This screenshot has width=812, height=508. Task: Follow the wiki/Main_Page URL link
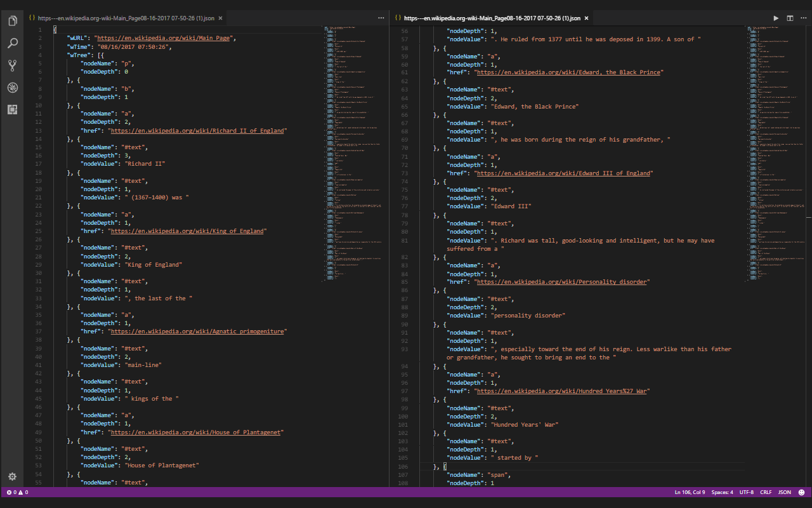pyautogui.click(x=164, y=38)
